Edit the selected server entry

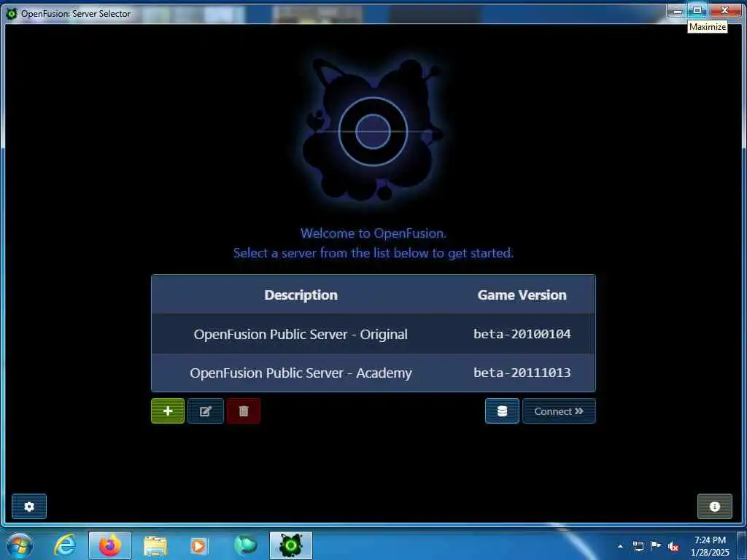pyautogui.click(x=205, y=411)
